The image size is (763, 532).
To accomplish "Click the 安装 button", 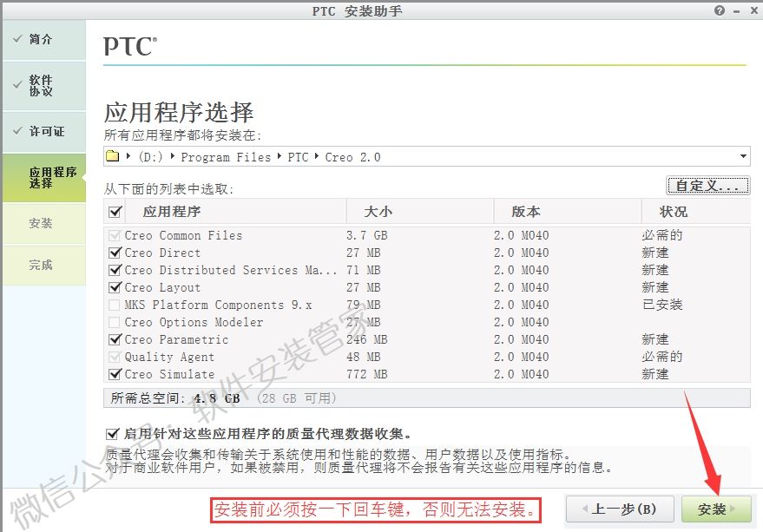I will 714,509.
